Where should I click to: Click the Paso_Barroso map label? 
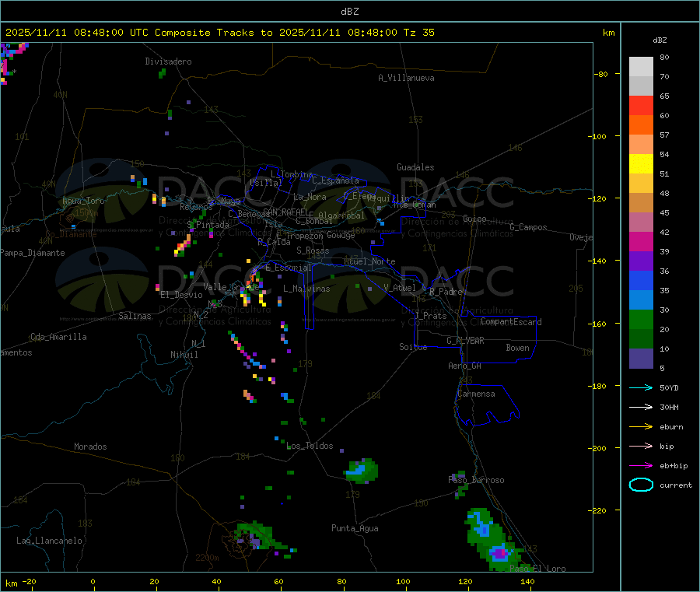476,480
